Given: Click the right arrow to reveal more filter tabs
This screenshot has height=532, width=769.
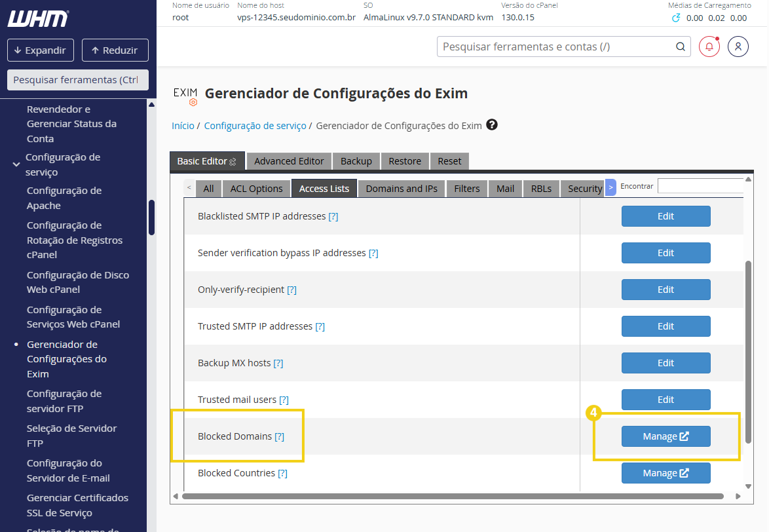Looking at the screenshot, I should (x=610, y=187).
